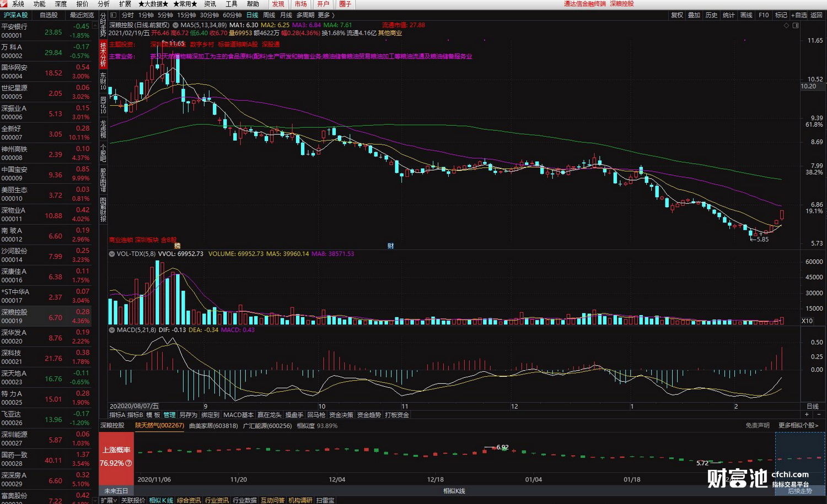
Task: Select the MACD基本 indicator tab
Action: tap(238, 415)
